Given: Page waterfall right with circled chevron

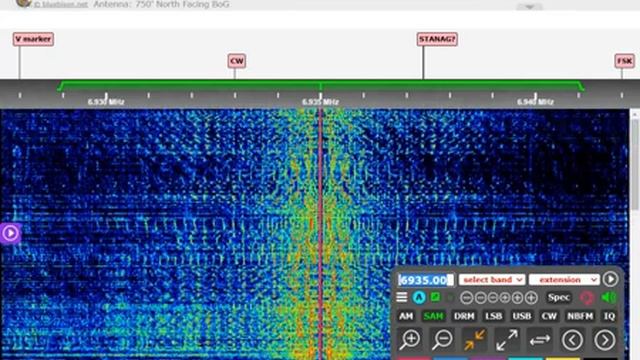Looking at the screenshot, I should 604,340.
